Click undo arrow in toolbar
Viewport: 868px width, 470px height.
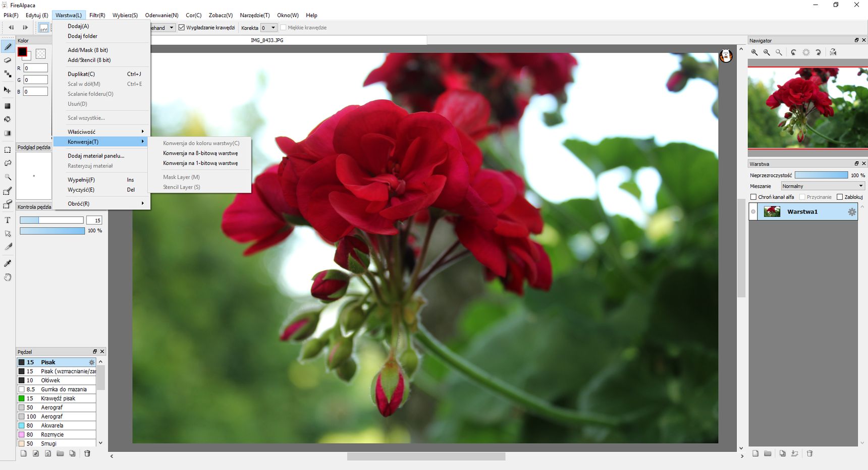11,28
